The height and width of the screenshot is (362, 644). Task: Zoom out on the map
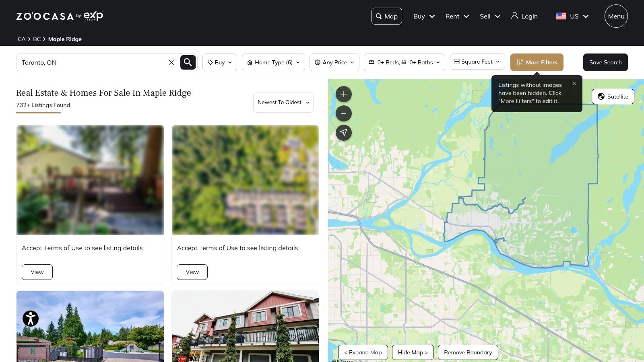(x=344, y=113)
